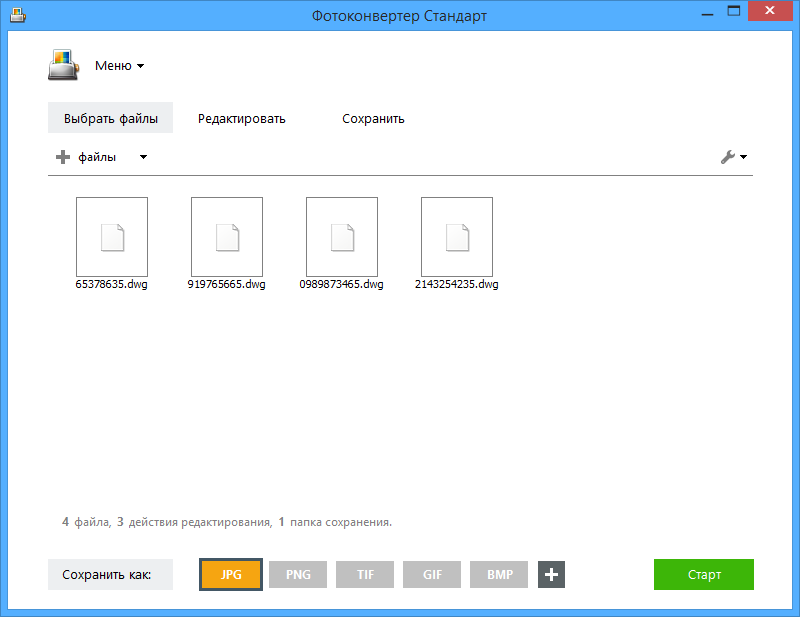Click the 0989873465.dwg file name

click(341, 284)
